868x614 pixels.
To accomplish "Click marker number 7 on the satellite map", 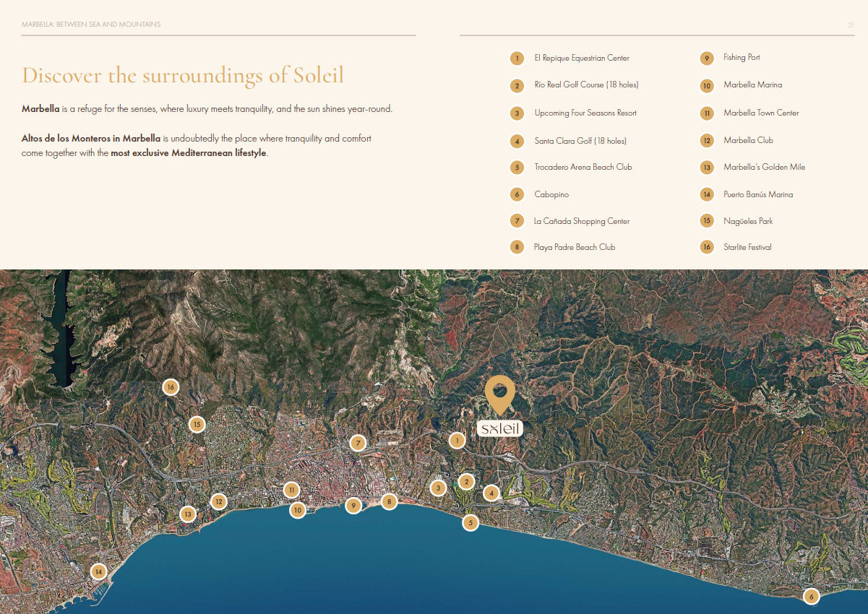I will pos(358,443).
